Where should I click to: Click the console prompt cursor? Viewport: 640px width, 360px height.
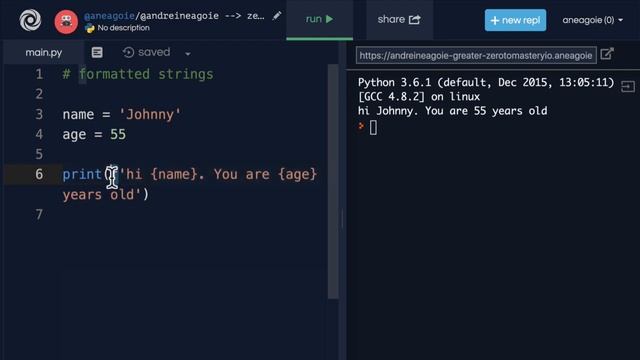click(x=373, y=127)
